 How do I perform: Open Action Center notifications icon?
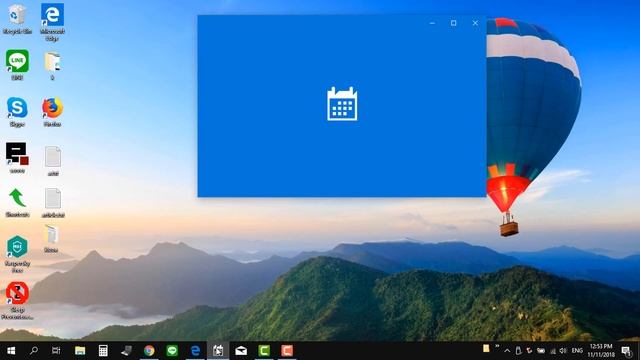[627, 351]
